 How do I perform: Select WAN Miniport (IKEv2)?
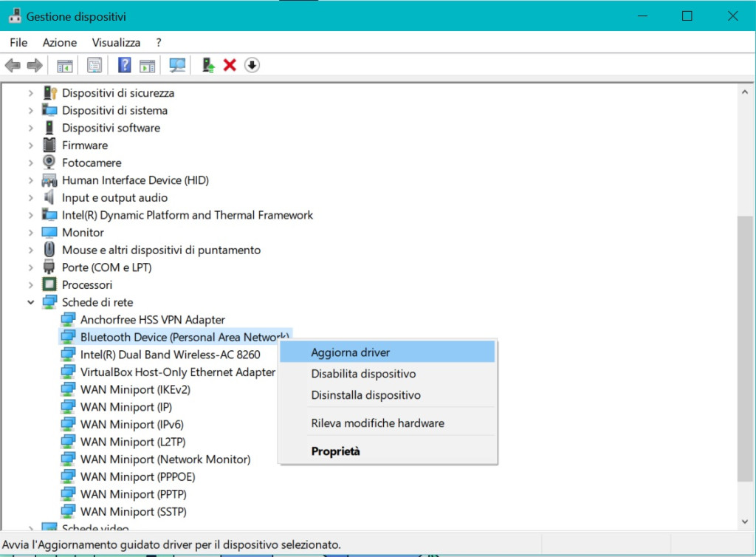[x=135, y=389]
